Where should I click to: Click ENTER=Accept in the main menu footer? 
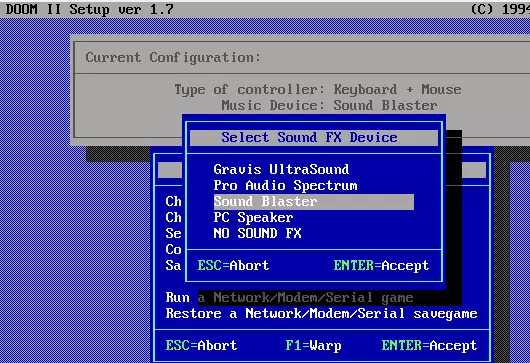(x=429, y=345)
